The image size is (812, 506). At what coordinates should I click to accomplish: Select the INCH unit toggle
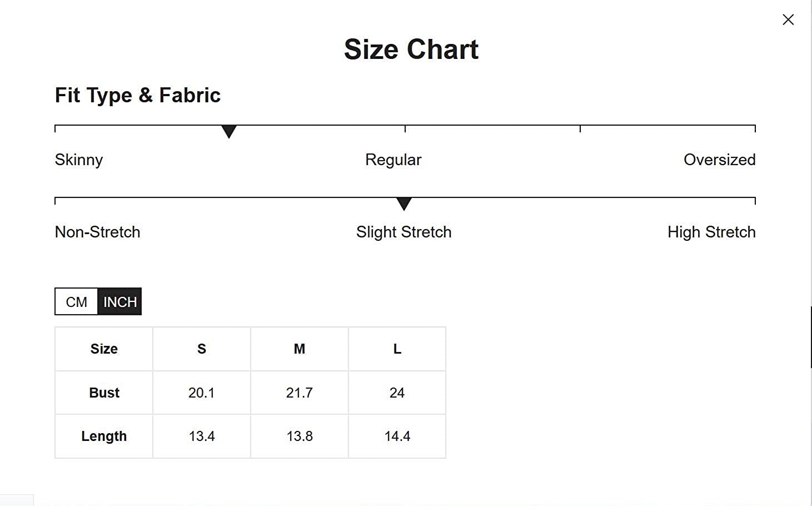point(119,302)
